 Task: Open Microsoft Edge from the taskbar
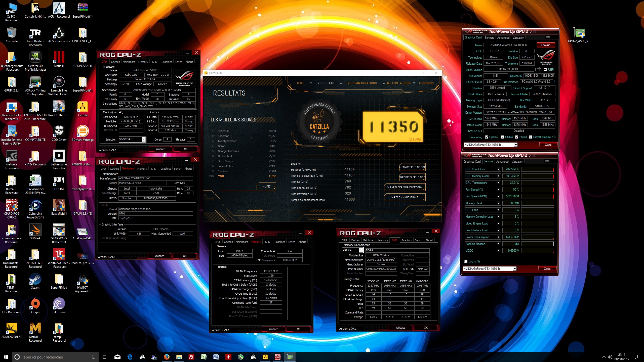130,357
